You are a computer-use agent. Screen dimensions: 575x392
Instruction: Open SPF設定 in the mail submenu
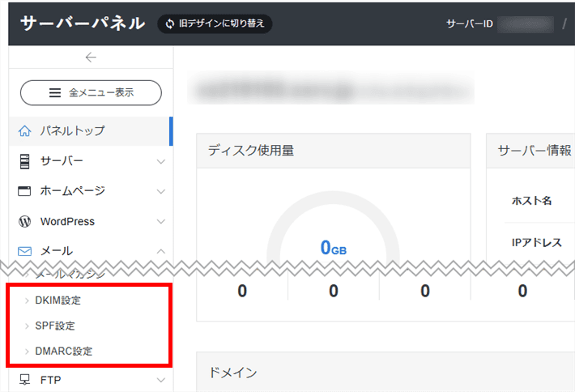[x=55, y=326]
